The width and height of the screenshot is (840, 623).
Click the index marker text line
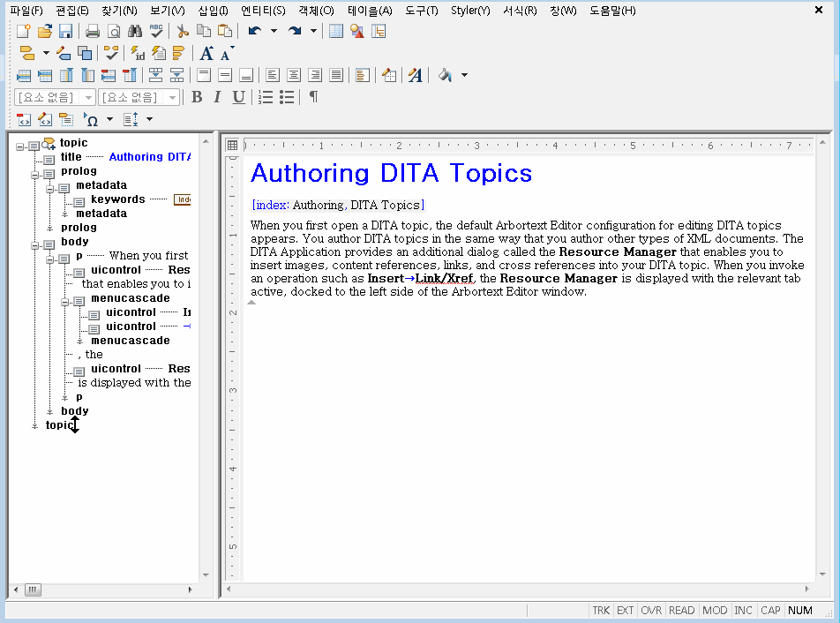[338, 205]
